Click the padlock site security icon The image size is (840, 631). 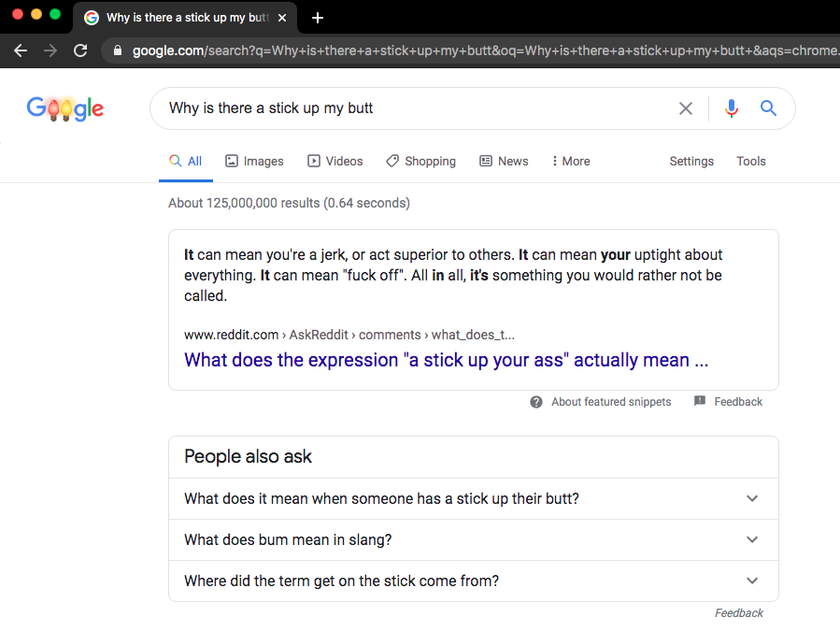[118, 50]
